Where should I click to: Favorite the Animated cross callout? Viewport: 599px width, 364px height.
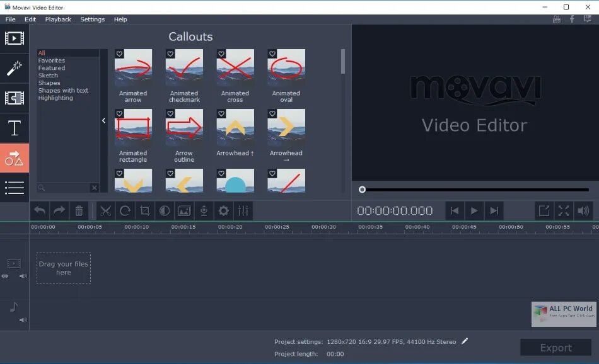click(221, 54)
